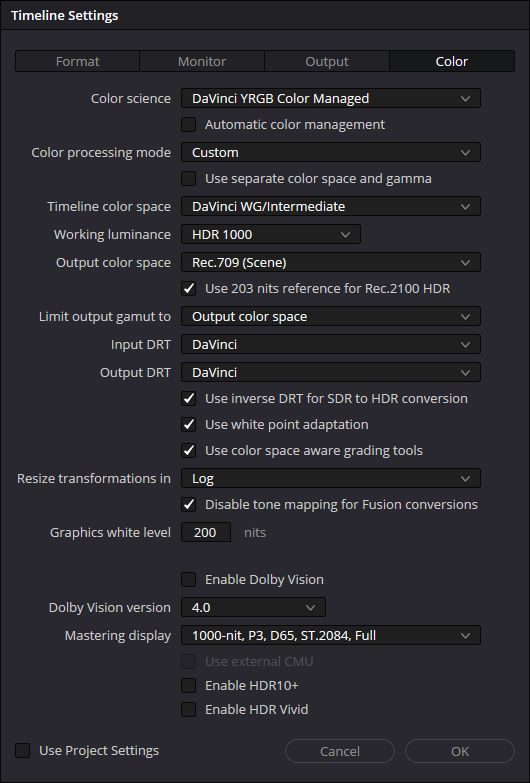Open the Timeline color space dropdown

coord(331,206)
